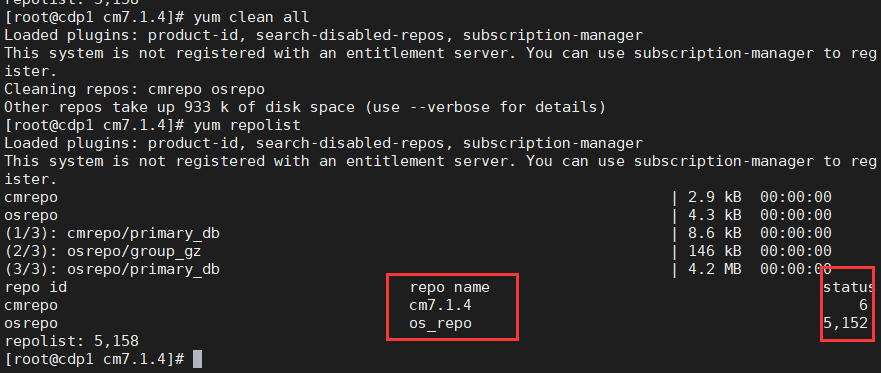The image size is (881, 373).
Task: Click '(1/3): cmrepo/primary_db' download line
Action: [112, 233]
